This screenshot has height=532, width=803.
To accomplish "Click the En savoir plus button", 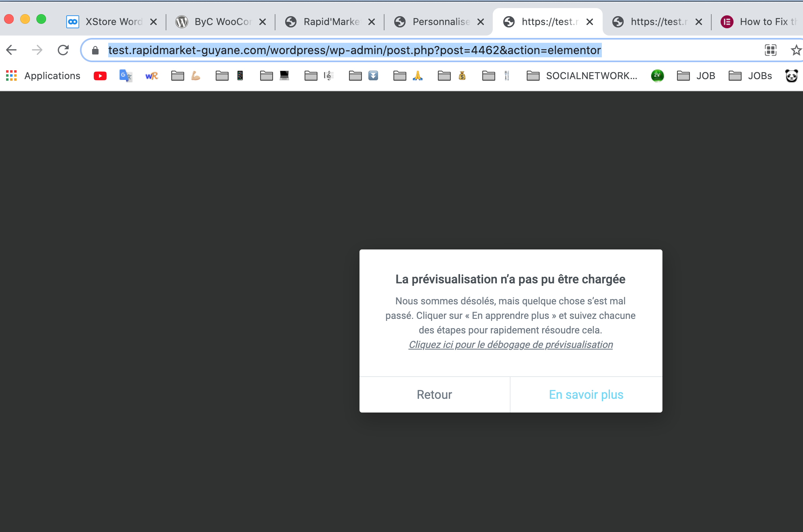I will tap(586, 395).
